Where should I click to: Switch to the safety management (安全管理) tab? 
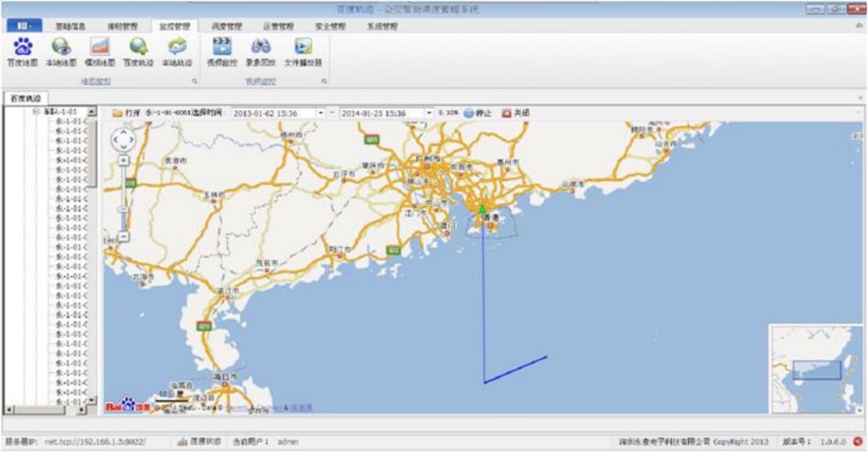pos(331,27)
